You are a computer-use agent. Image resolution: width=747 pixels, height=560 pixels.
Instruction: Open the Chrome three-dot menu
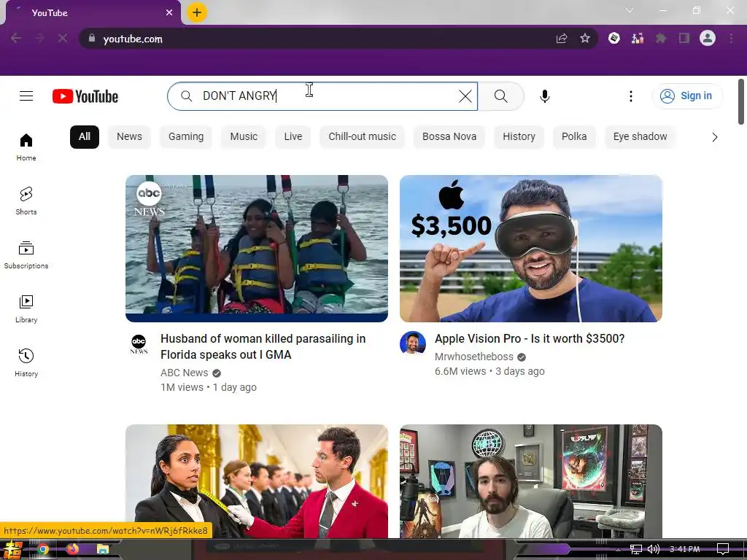coord(731,38)
